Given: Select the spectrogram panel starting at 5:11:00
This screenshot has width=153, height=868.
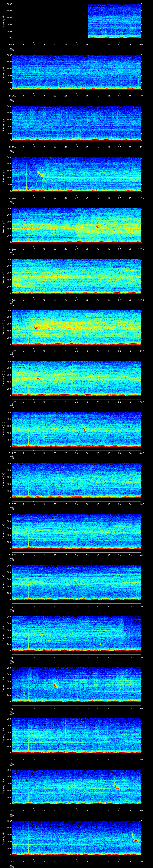Looking at the screenshot, I should coord(76,123).
